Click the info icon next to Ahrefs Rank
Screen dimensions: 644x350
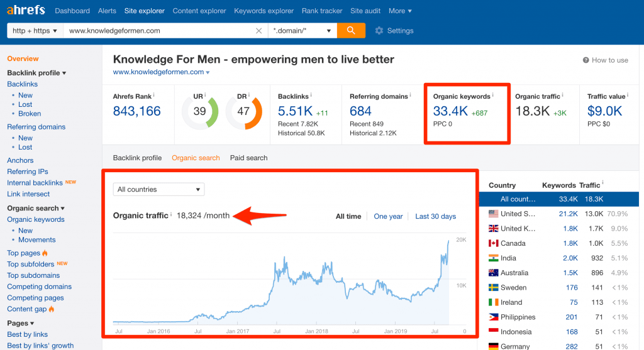154,95
